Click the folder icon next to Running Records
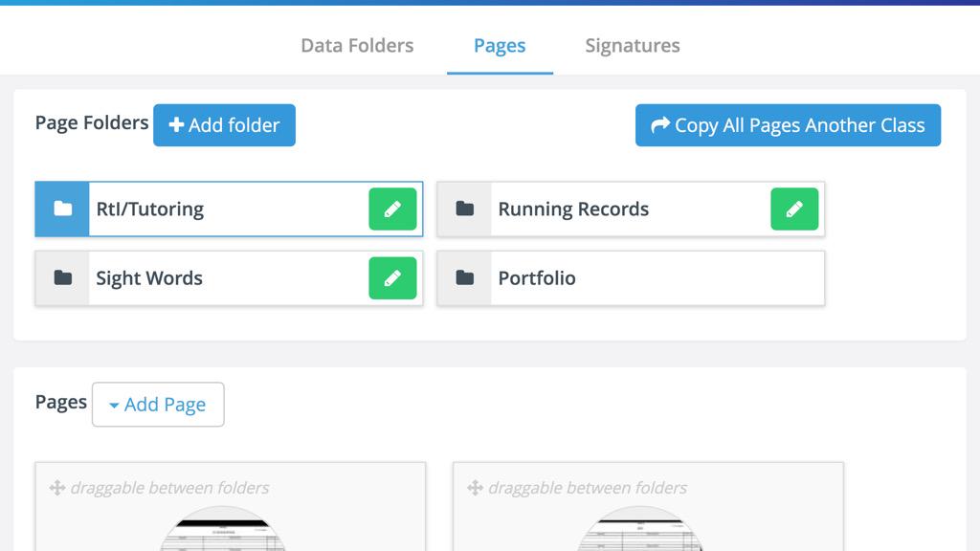This screenshot has width=980, height=551. coord(465,209)
